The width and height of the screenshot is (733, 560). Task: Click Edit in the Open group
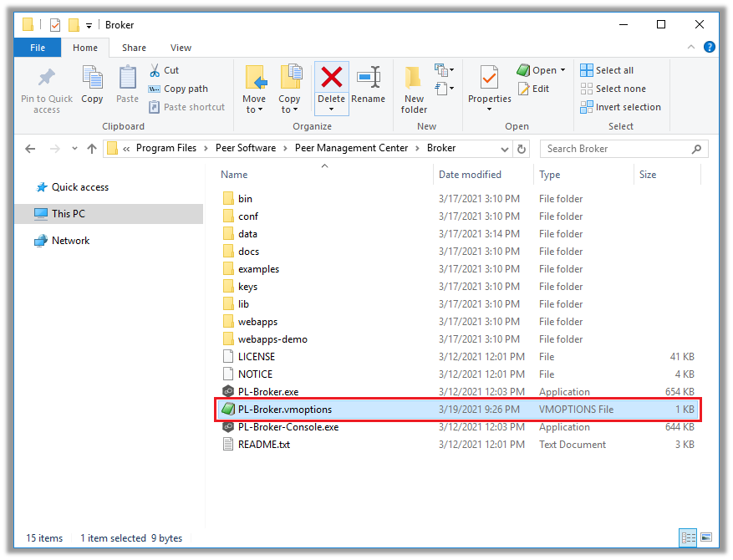click(x=534, y=88)
